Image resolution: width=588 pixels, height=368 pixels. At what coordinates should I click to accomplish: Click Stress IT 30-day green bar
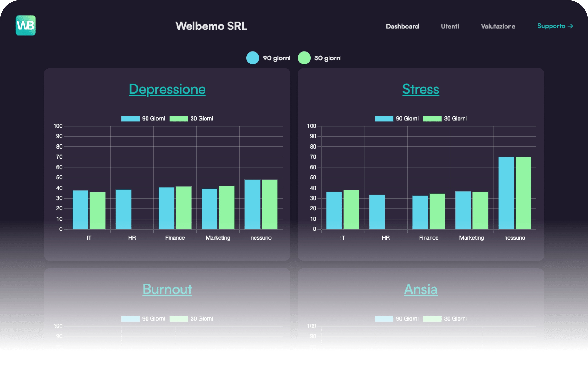(351, 210)
